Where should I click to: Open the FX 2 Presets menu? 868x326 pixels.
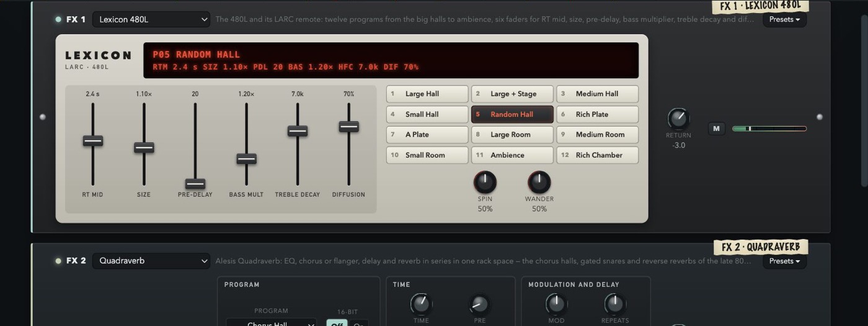point(784,261)
